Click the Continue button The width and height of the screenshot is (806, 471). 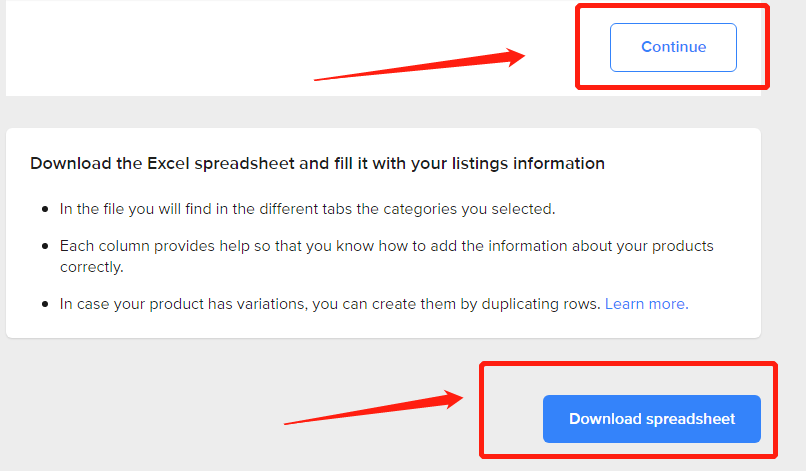click(673, 47)
